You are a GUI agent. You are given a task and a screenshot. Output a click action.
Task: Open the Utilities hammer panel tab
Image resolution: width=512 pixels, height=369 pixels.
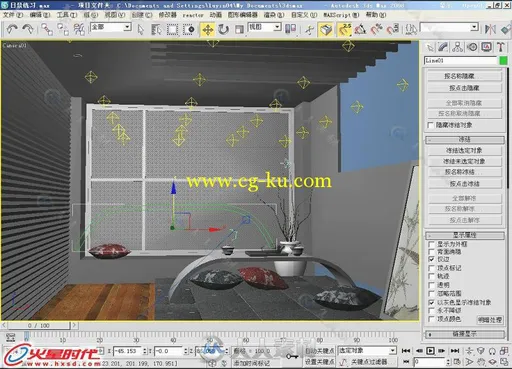tap(500, 47)
